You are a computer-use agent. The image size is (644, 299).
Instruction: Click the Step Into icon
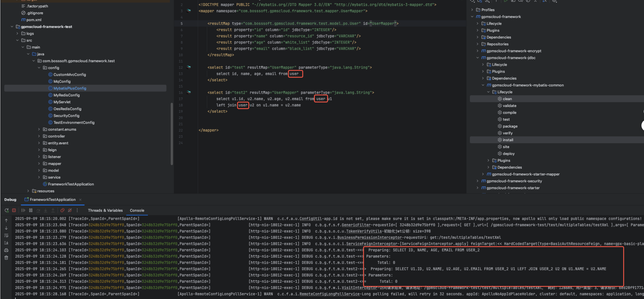point(46,210)
